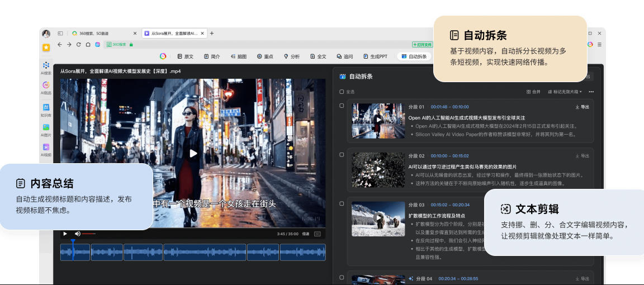The width and height of the screenshot is (644, 285).
Task: Click the home icon in navigation bar
Action: (x=88, y=44)
